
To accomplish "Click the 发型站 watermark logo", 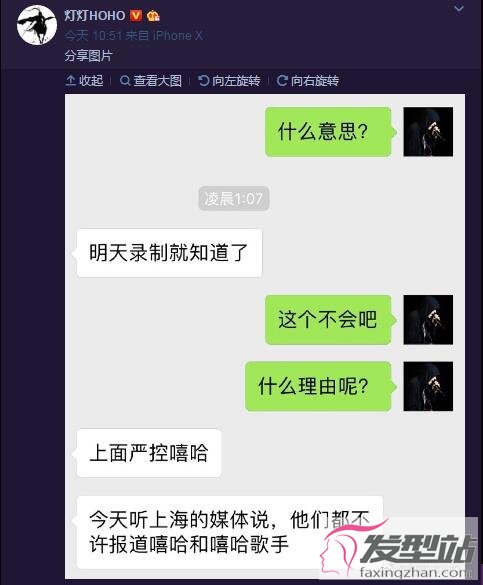I will coord(397,548).
